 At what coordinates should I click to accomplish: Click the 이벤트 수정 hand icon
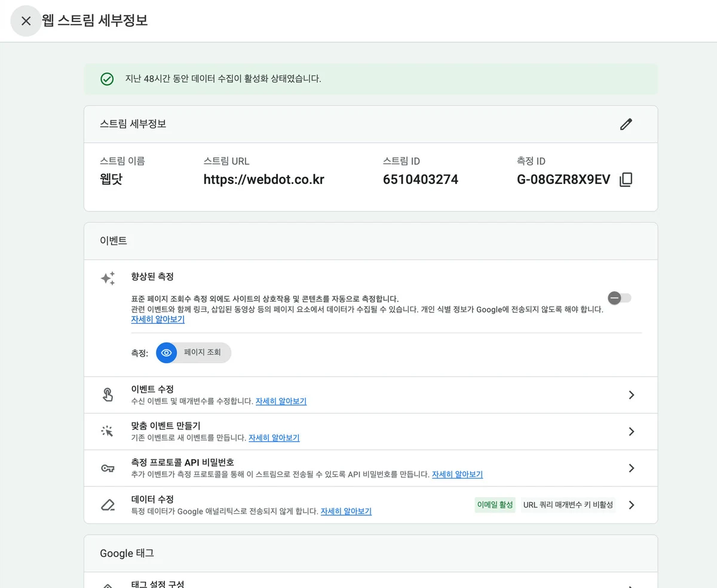pyautogui.click(x=108, y=395)
